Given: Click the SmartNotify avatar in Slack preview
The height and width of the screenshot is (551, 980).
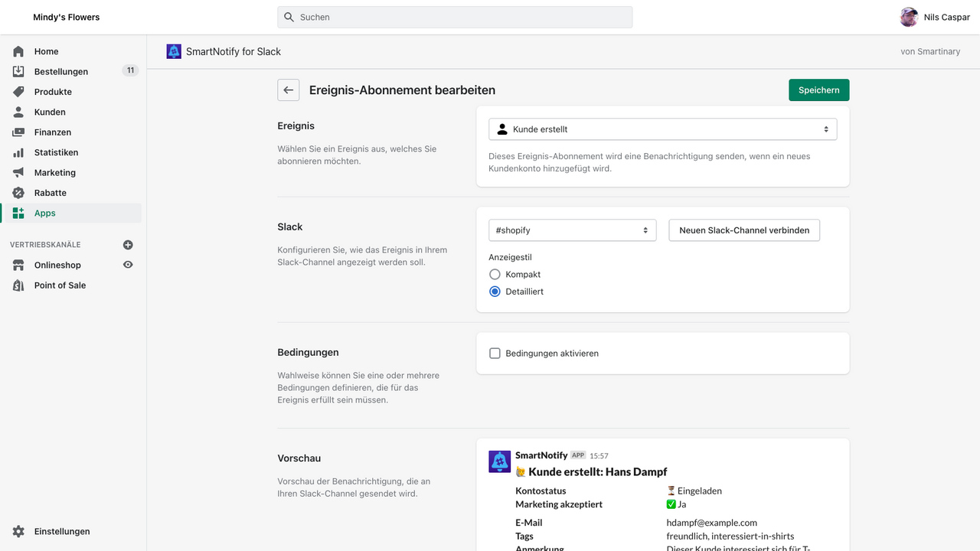Looking at the screenshot, I should (x=500, y=461).
